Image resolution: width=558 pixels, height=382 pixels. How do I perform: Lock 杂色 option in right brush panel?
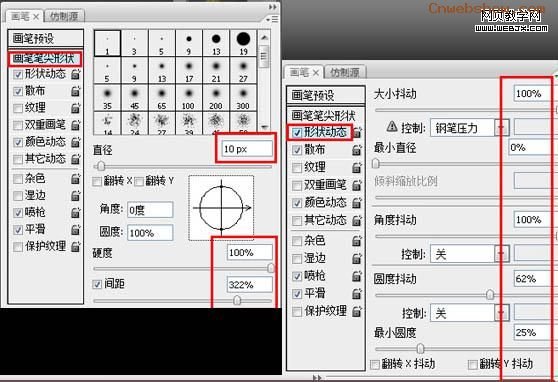click(357, 241)
